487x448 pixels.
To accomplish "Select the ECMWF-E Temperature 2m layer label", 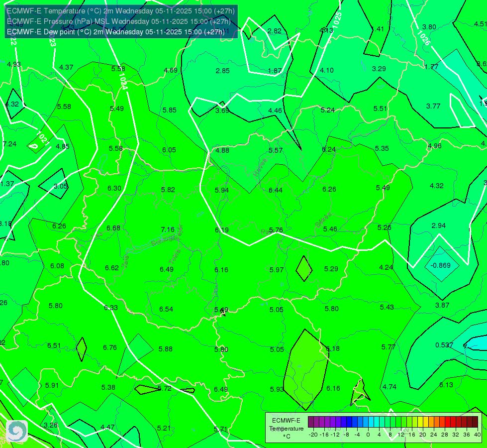I will (121, 11).
